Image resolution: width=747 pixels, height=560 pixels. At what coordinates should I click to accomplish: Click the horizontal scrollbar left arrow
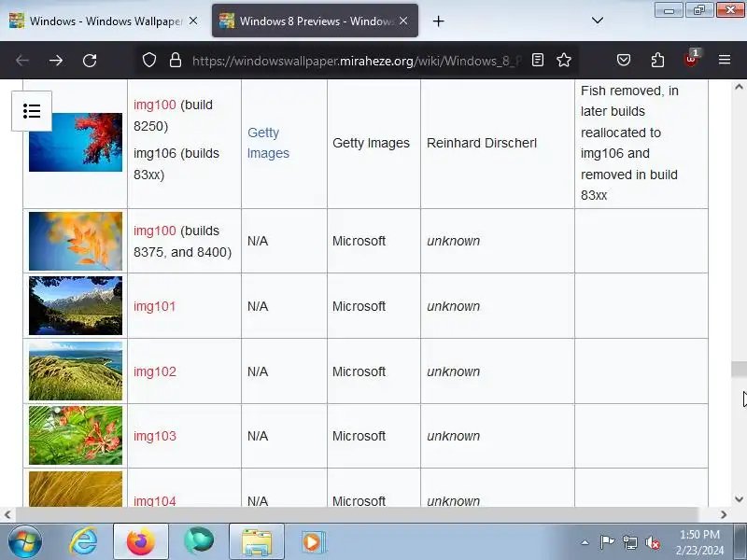7,514
